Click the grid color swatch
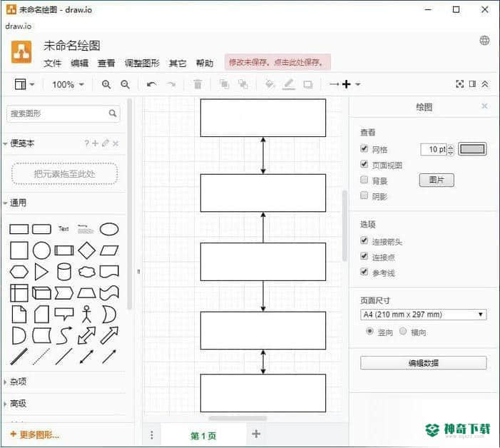500x448 pixels. pos(473,149)
